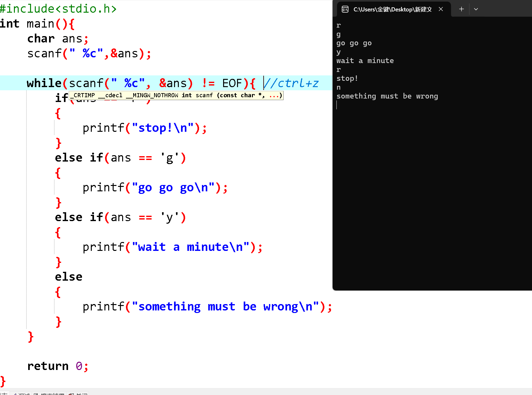Open a new terminal tab with plus button
Viewport: 532px width, 395px height.
tap(461, 9)
